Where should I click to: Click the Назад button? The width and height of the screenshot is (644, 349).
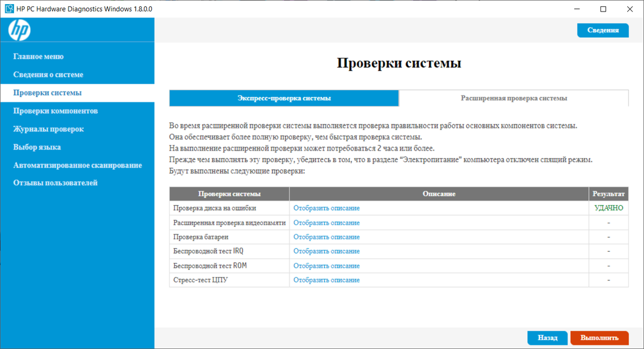click(x=548, y=337)
